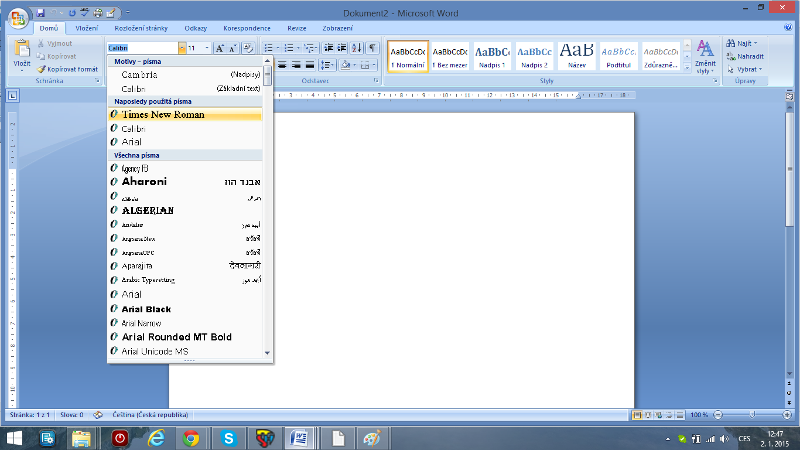Apply paragraph shading bucket

(345, 65)
